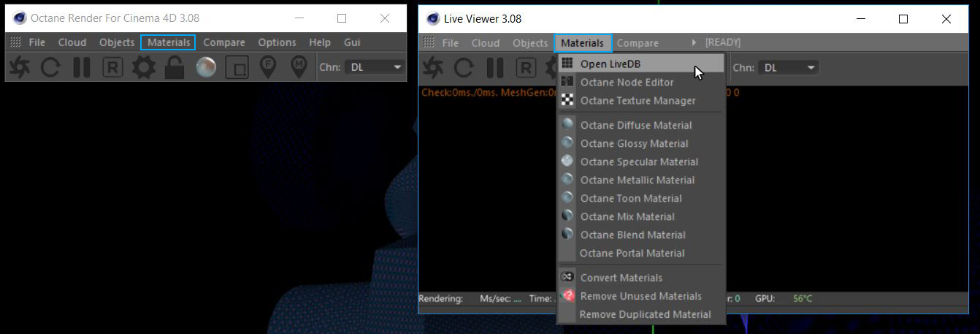
Task: Open Objects menu in Octane Render window
Action: tap(117, 42)
